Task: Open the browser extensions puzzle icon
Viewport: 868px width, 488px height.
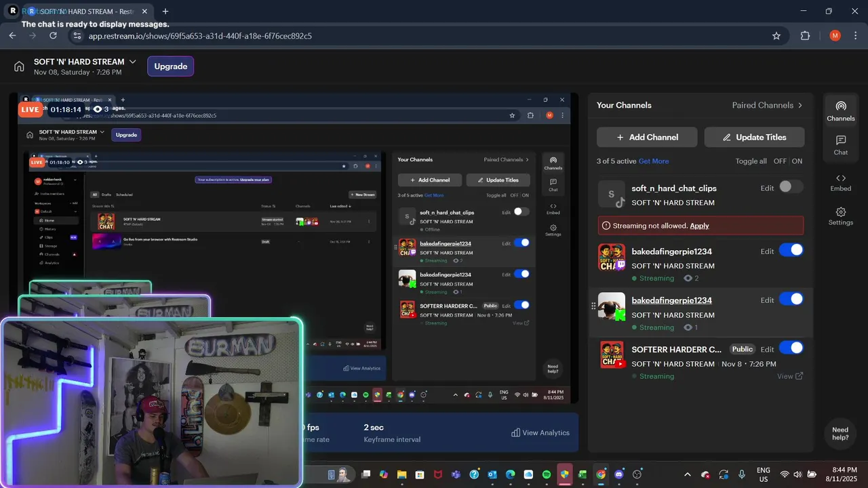Action: 806,36
